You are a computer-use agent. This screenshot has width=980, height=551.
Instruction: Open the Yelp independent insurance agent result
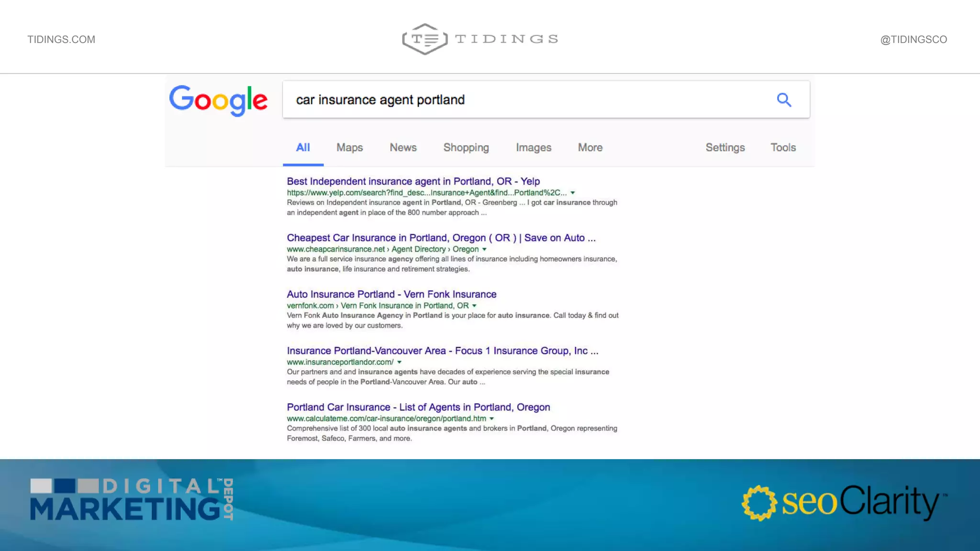tap(413, 181)
